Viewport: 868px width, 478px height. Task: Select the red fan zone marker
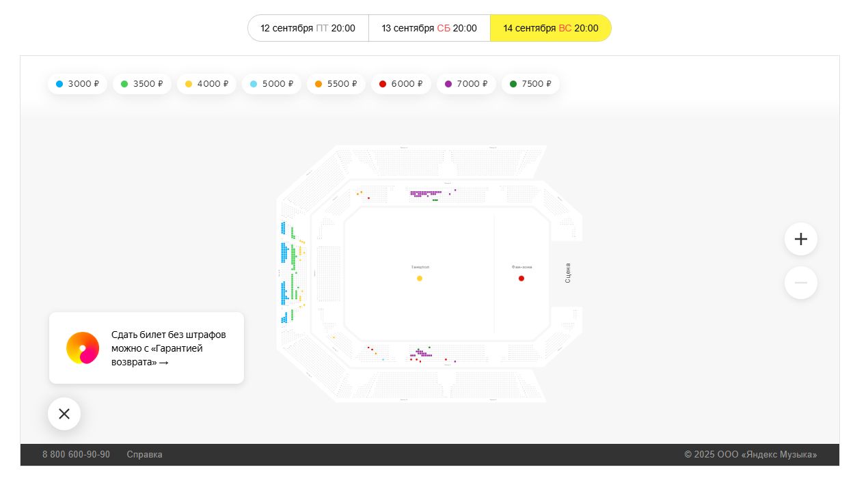[x=521, y=279]
